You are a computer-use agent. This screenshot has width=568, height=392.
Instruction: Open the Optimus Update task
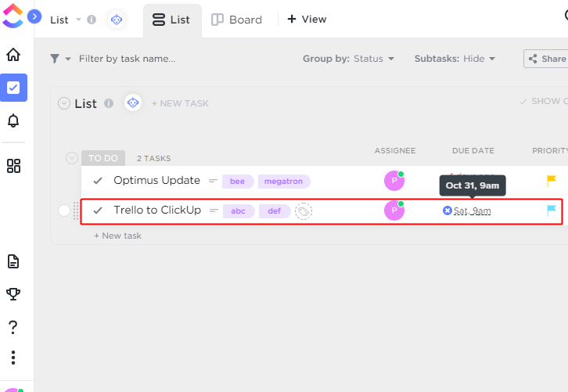point(156,181)
